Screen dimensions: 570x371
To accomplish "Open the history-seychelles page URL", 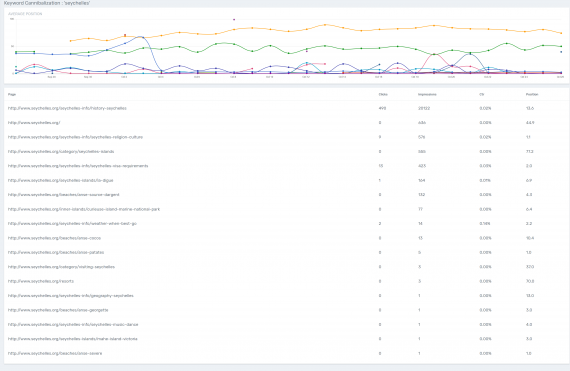I will click(x=67, y=108).
